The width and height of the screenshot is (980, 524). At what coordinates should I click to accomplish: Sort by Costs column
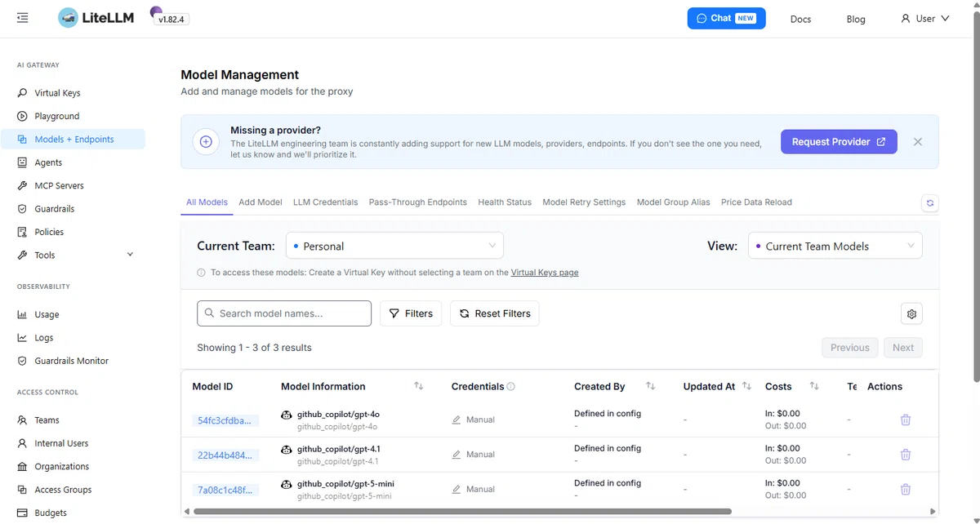[814, 386]
